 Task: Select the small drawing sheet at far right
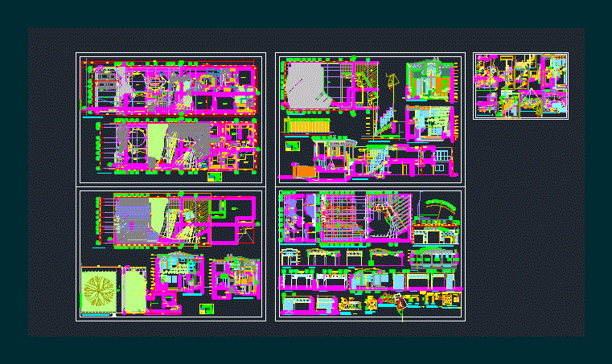pos(520,86)
